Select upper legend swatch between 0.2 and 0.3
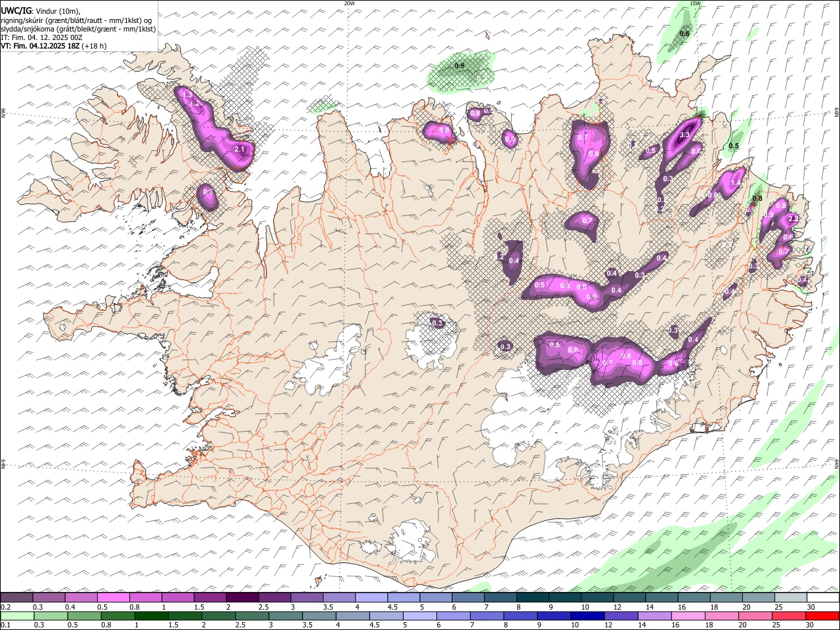Screen dimensions: 840x630 pos(16,598)
